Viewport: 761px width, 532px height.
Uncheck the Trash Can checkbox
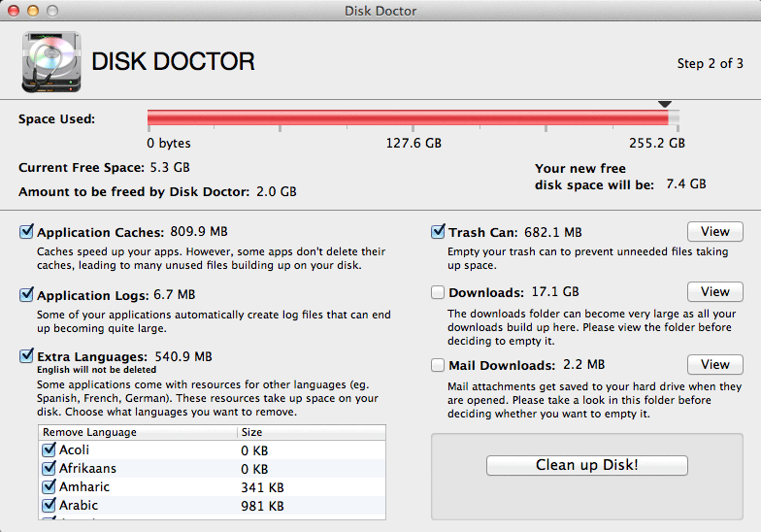coord(438,231)
